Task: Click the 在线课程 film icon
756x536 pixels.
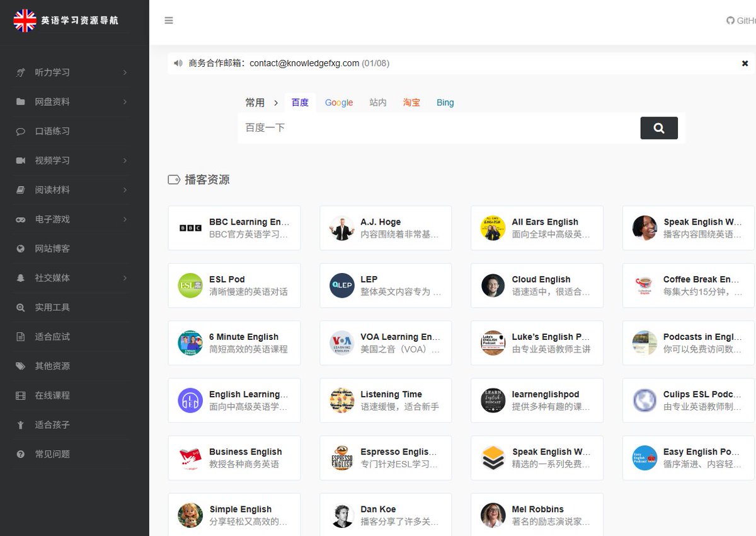Action: [x=21, y=395]
